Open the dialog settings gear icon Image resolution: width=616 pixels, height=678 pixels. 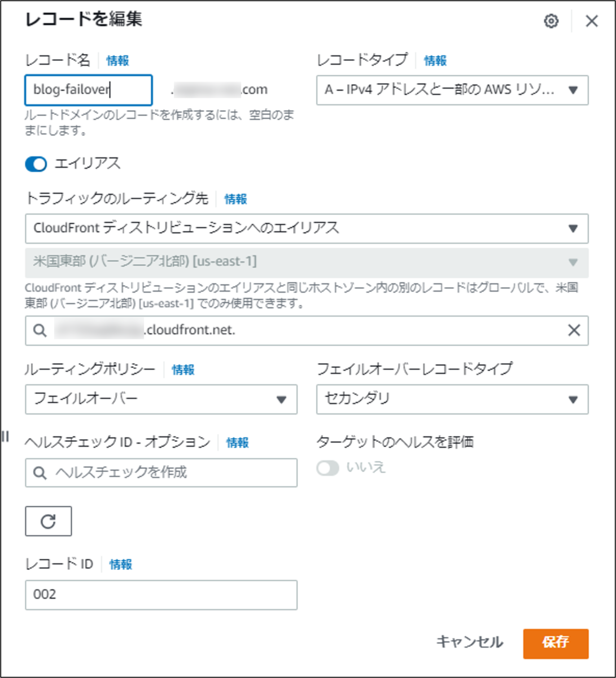[552, 21]
